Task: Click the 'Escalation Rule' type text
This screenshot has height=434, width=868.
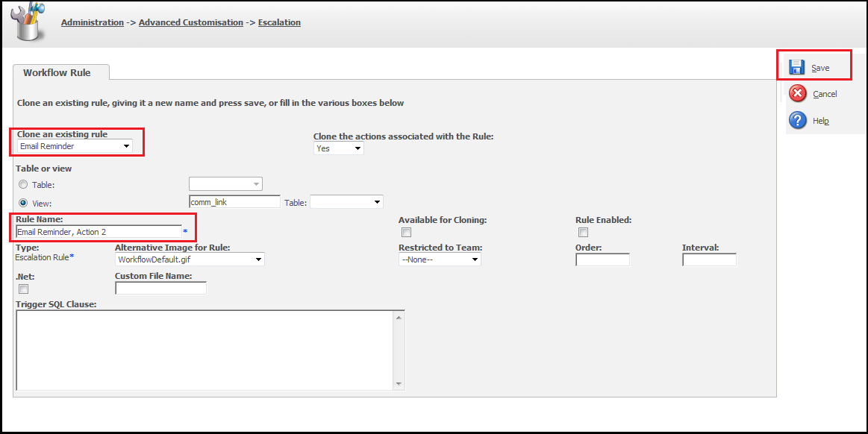Action: coord(42,257)
